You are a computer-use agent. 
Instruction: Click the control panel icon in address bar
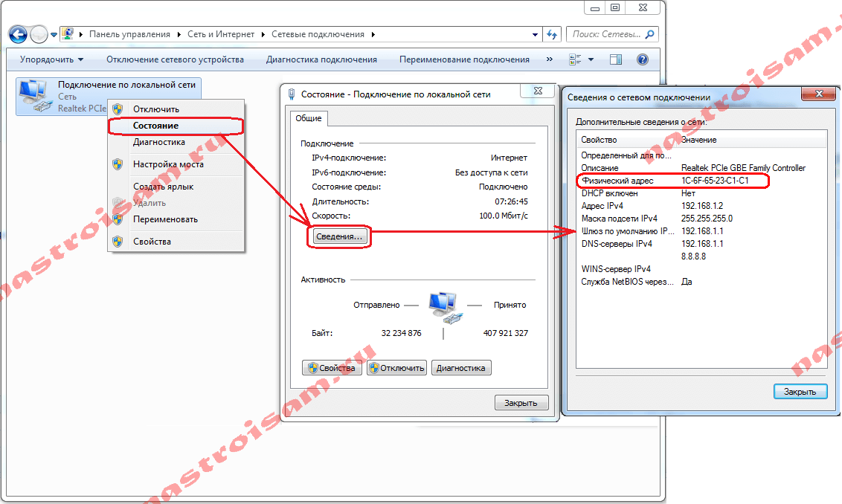tap(68, 34)
